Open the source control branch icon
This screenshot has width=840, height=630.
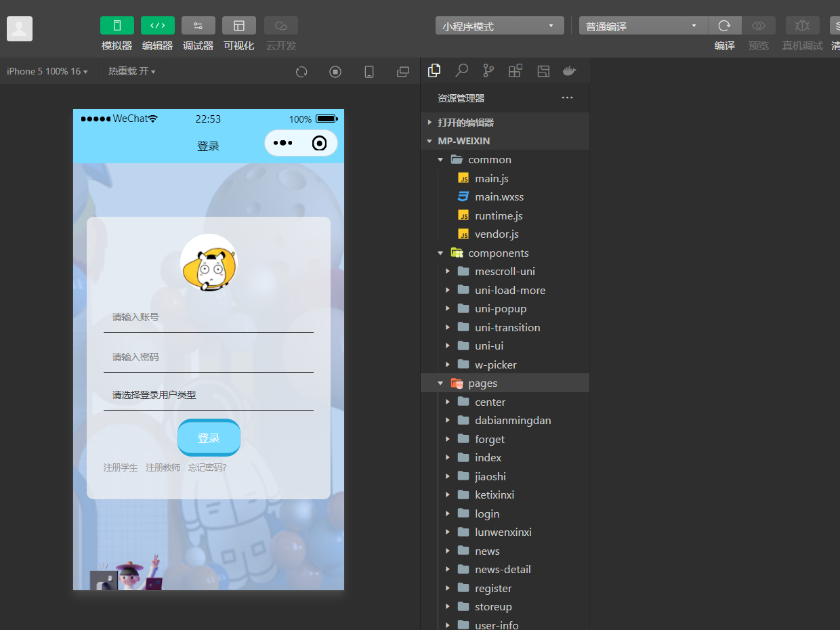(488, 70)
